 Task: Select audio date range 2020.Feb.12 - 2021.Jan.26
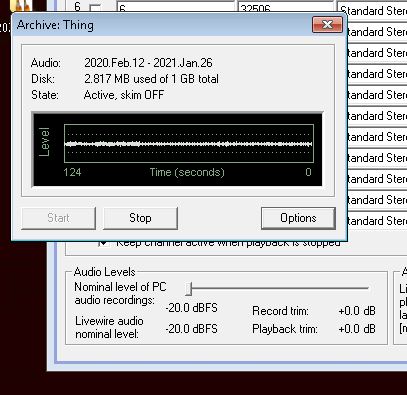(x=148, y=63)
